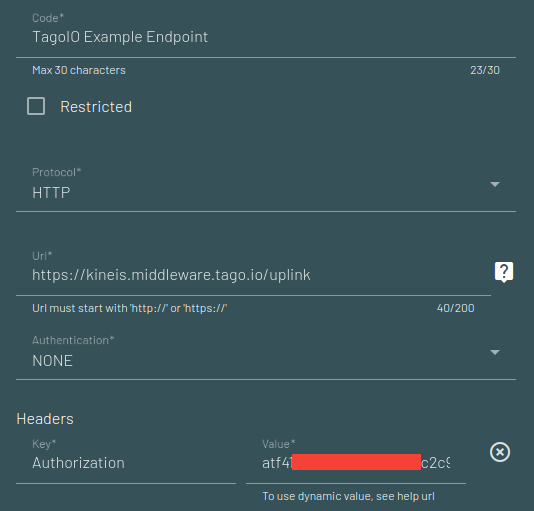Select the HTTP protocol value
Image resolution: width=534 pixels, height=511 pixels.
51,193
